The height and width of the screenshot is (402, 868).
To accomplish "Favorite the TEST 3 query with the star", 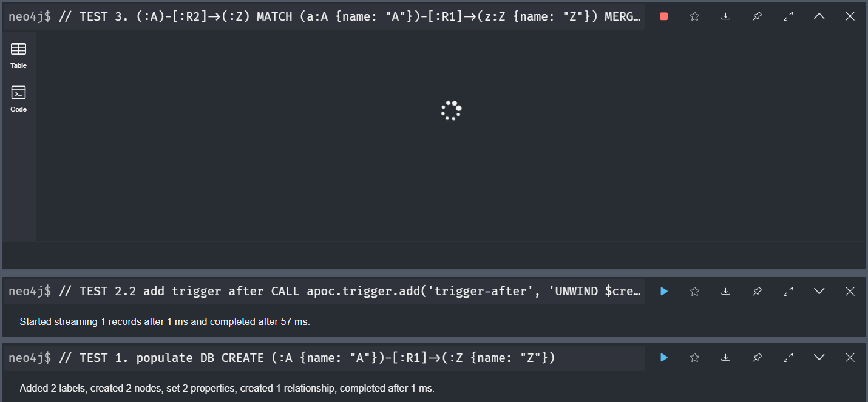I will [x=694, y=16].
